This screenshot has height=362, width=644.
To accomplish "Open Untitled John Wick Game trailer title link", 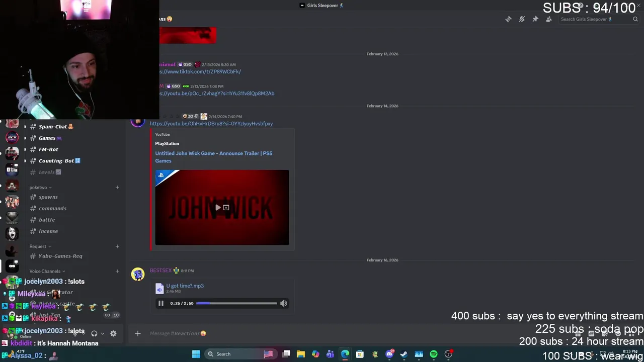I will click(214, 157).
